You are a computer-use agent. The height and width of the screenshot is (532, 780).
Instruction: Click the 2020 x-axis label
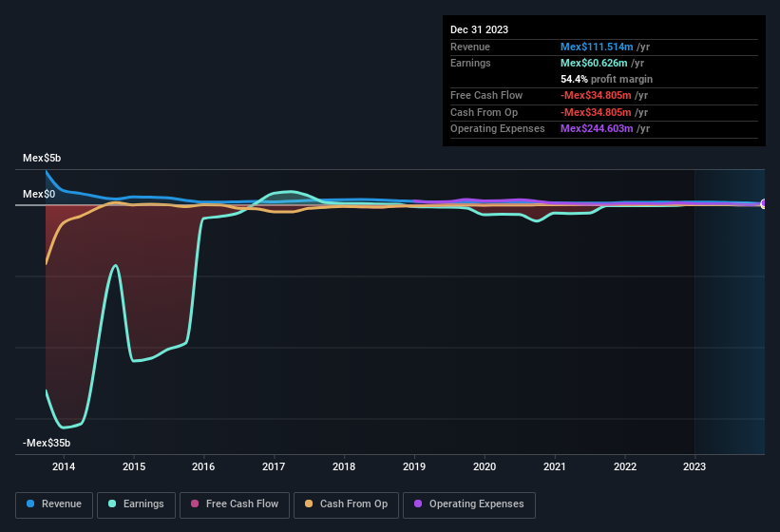(x=485, y=466)
